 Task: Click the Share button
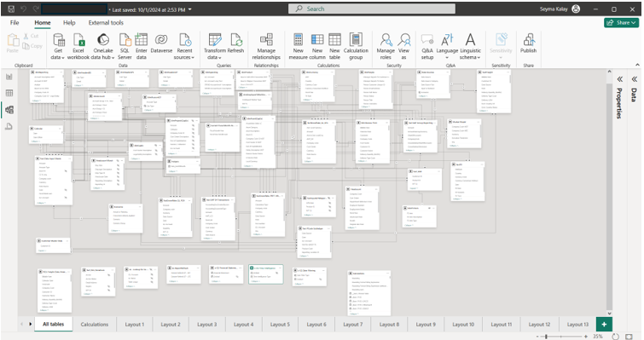coord(622,22)
